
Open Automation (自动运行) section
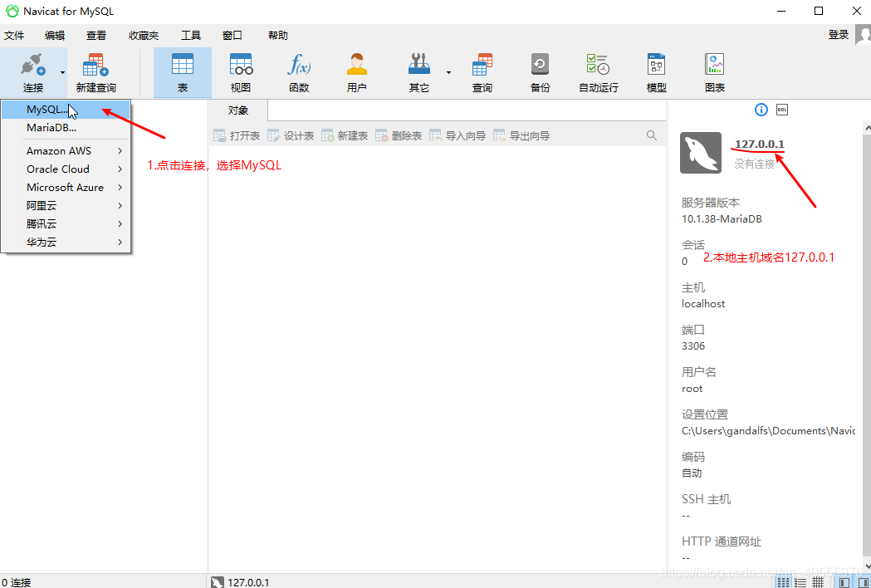click(599, 72)
